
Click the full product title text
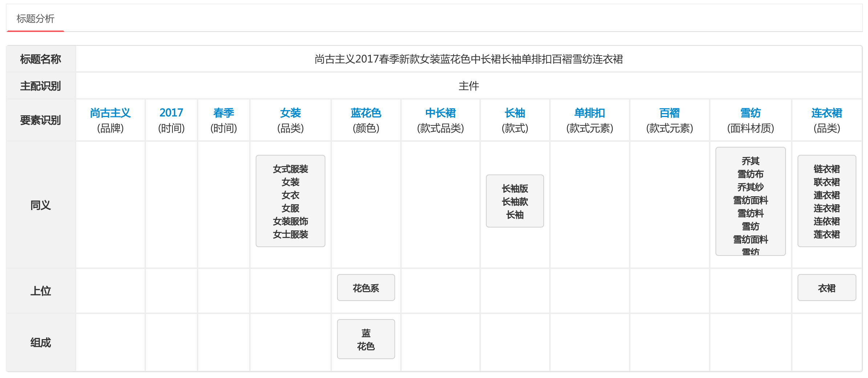click(x=469, y=59)
